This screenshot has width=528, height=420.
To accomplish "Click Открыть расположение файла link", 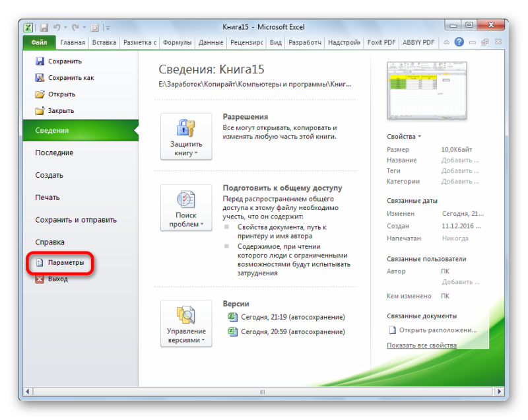I will (x=433, y=330).
